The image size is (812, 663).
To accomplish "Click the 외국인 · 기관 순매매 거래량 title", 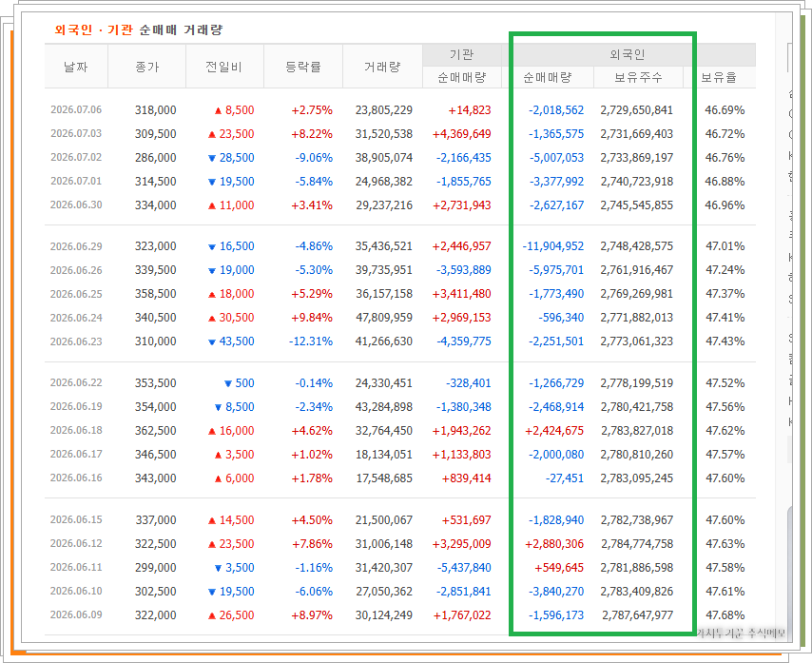I will [139, 29].
